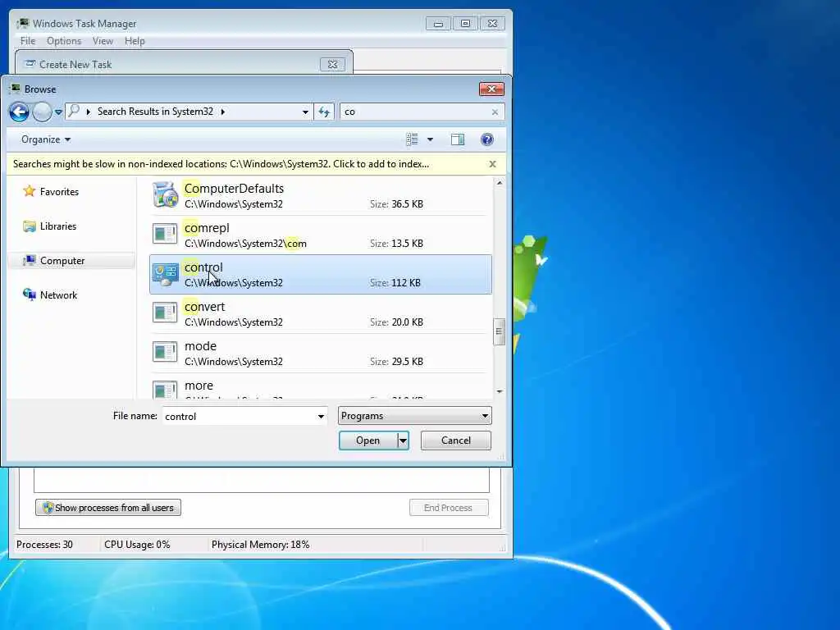This screenshot has height=630, width=840.
Task: Open View menu in Task Manager
Action: [x=103, y=41]
